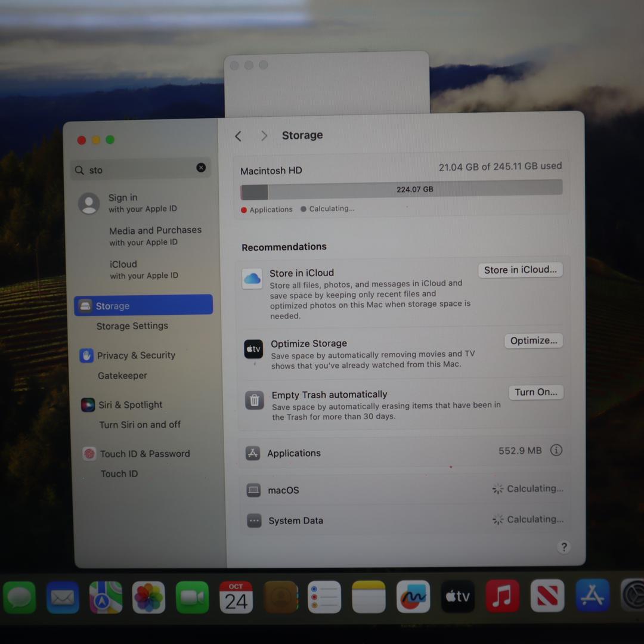
Task: Open Photos from the dock
Action: (x=148, y=597)
